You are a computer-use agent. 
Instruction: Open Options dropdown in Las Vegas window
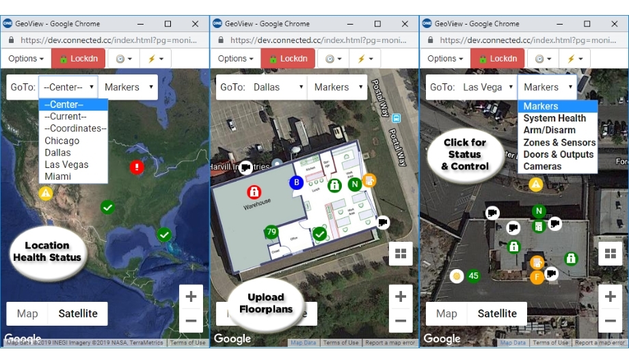[445, 59]
